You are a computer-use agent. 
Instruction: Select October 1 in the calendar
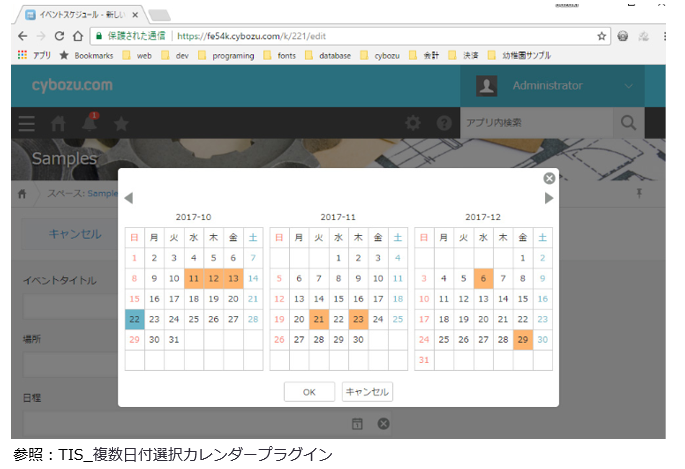135,258
